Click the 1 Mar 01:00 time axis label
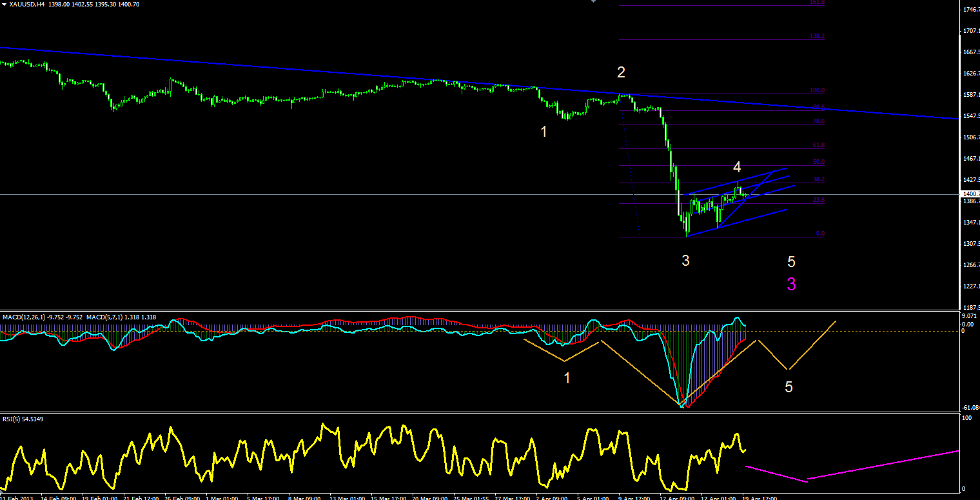Image resolution: width=980 pixels, height=500 pixels. (x=221, y=498)
